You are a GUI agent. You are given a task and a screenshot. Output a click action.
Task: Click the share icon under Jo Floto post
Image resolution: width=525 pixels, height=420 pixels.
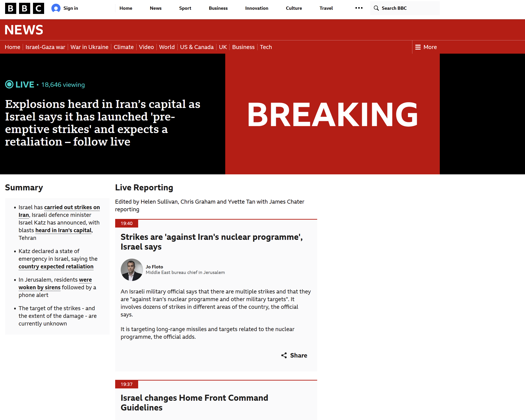[x=284, y=355]
